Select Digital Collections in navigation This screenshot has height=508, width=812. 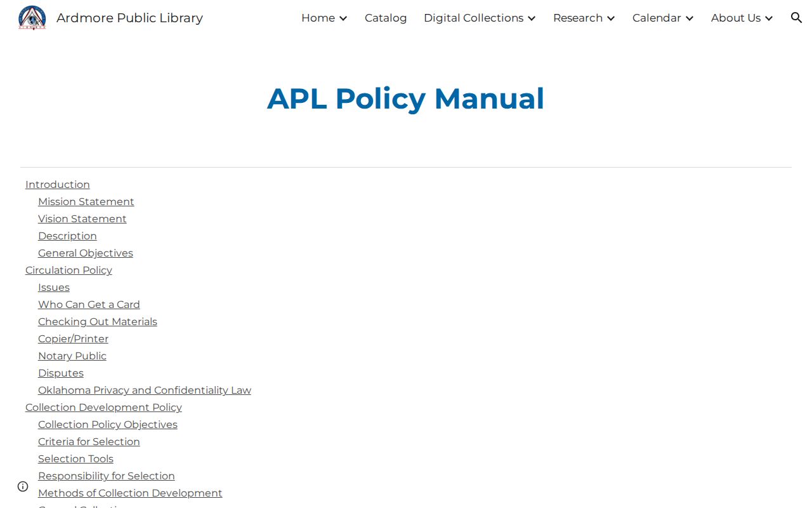pyautogui.click(x=474, y=18)
